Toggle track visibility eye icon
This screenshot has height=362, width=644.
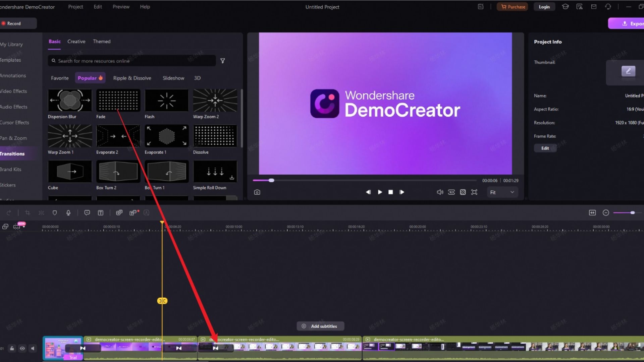pos(22,348)
